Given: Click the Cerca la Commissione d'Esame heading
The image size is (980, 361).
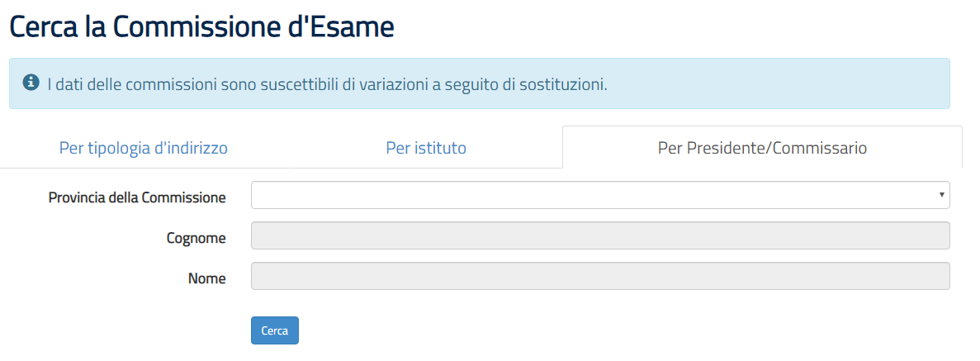Looking at the screenshot, I should [x=202, y=27].
